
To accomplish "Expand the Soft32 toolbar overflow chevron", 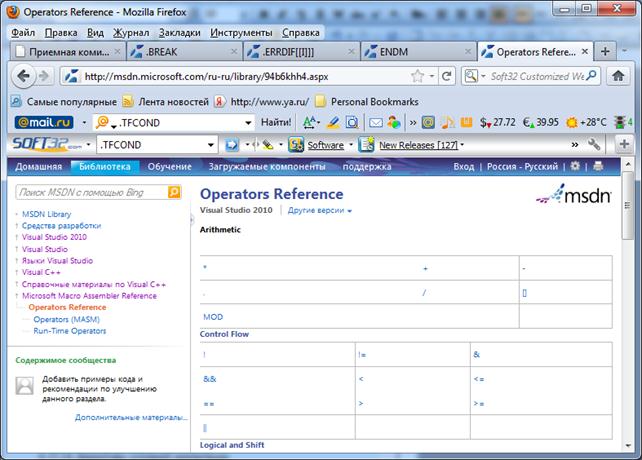I will [x=575, y=145].
